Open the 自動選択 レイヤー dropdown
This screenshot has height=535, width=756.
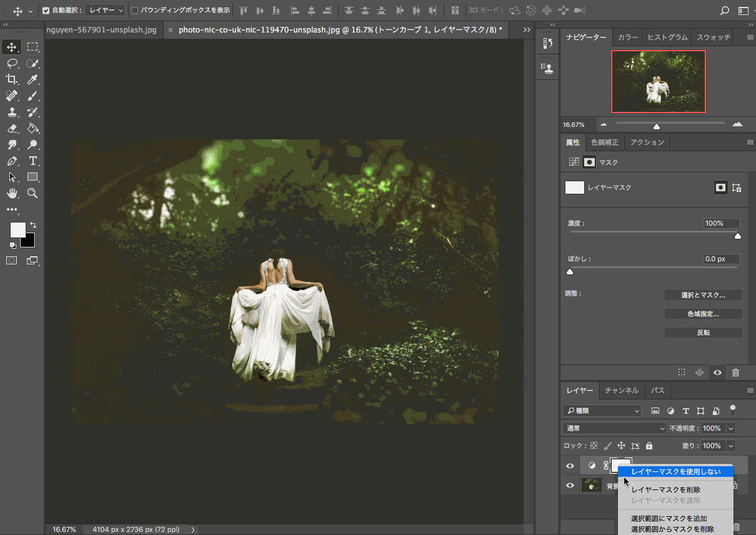(105, 11)
